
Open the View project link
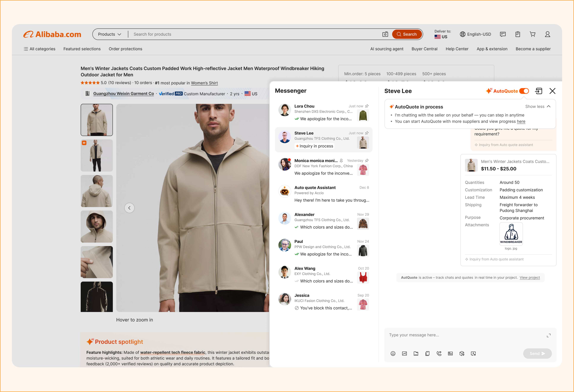click(530, 277)
